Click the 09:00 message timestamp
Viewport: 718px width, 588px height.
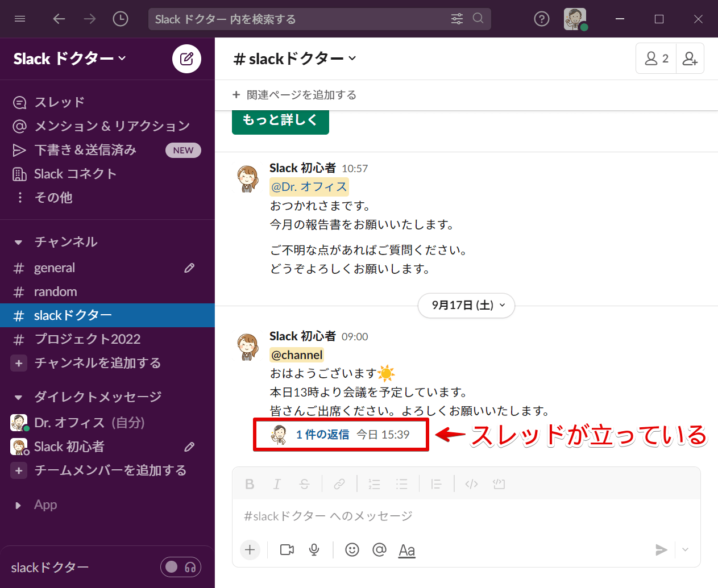click(x=355, y=337)
